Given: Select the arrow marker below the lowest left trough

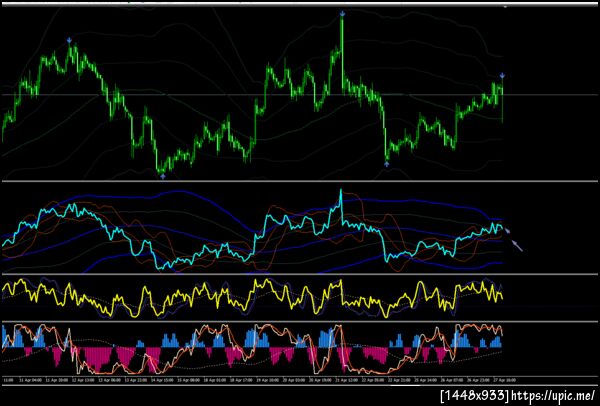Looking at the screenshot, I should pos(163,176).
